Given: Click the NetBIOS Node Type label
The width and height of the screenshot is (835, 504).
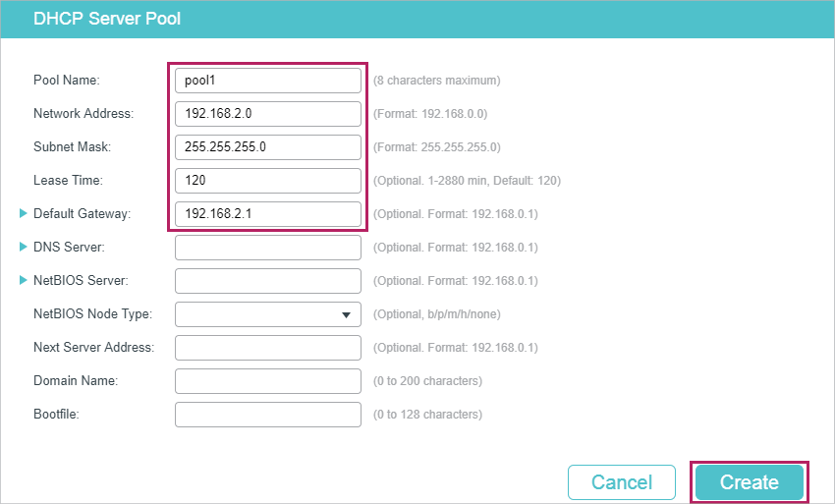Looking at the screenshot, I should [x=92, y=313].
